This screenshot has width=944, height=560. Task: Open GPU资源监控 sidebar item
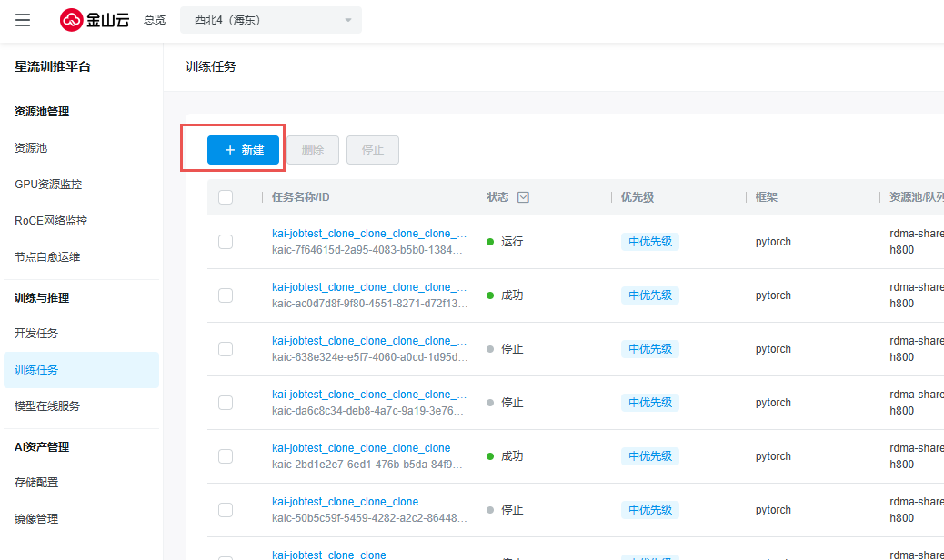tap(48, 185)
